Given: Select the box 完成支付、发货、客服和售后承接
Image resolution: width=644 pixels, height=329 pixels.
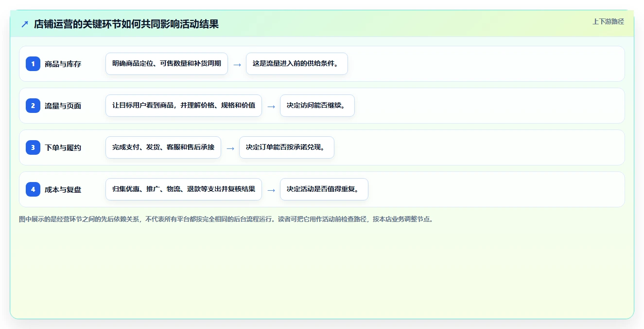Looking at the screenshot, I should (163, 147).
